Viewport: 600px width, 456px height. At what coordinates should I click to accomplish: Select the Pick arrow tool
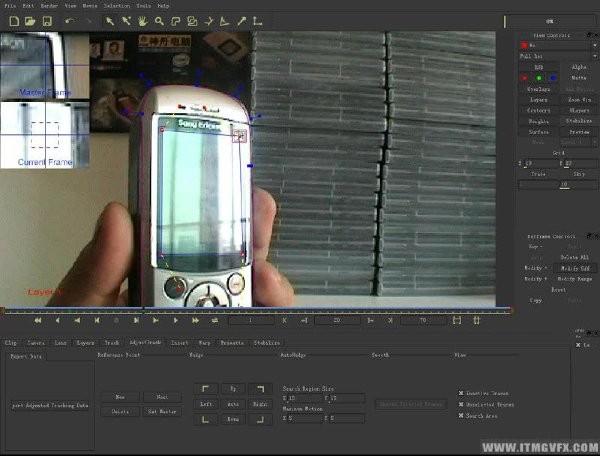coord(110,21)
